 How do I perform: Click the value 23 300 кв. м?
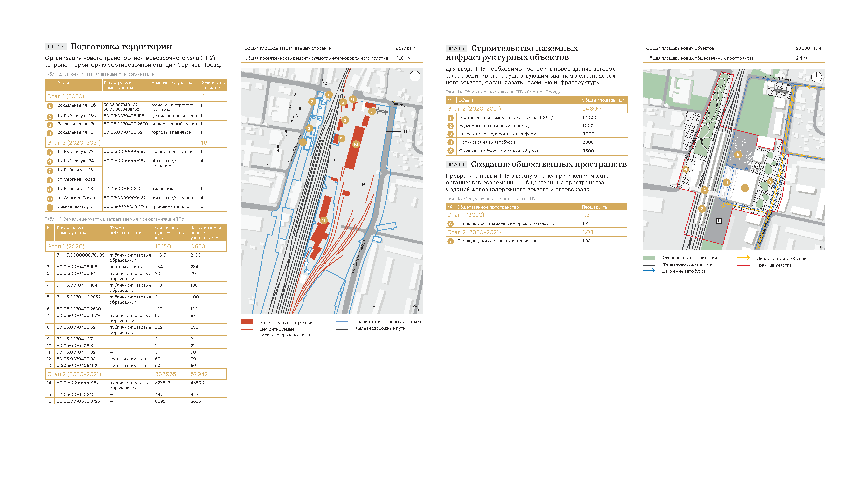tap(808, 48)
